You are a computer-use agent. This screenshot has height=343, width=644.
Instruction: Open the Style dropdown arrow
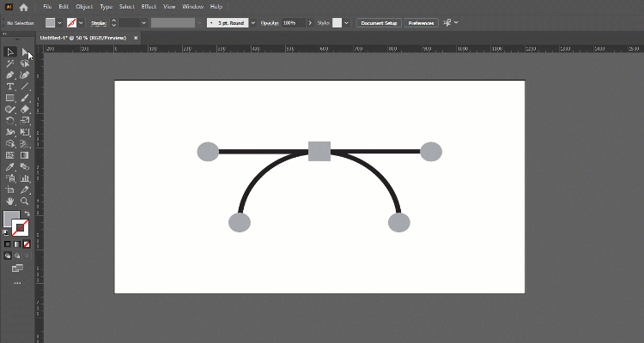[x=347, y=22]
